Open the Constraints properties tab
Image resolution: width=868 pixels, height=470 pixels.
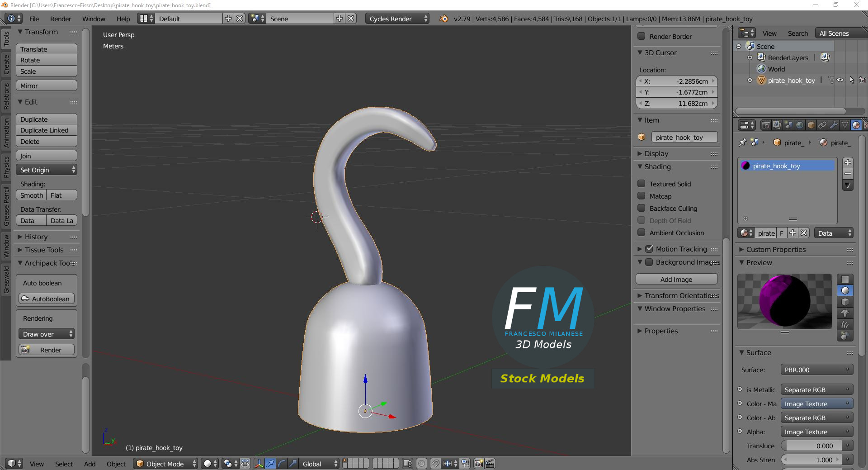pyautogui.click(x=822, y=125)
